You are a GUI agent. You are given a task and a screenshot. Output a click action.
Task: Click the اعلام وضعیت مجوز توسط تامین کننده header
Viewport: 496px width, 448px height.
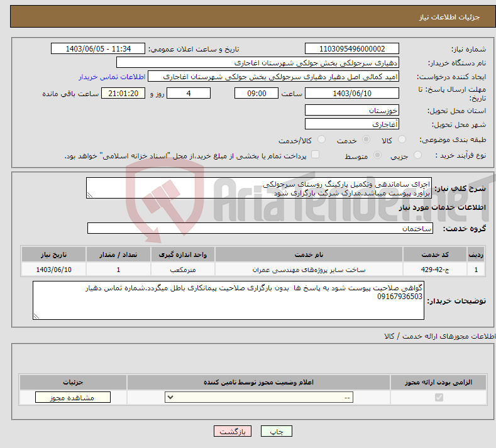(x=258, y=382)
